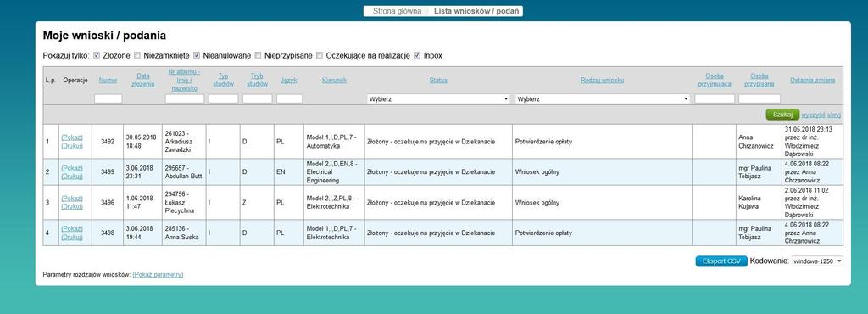Viewport: 868px width, 314px height.
Task: Select cell 295657 - Abdullah Butt
Action: [x=184, y=171]
